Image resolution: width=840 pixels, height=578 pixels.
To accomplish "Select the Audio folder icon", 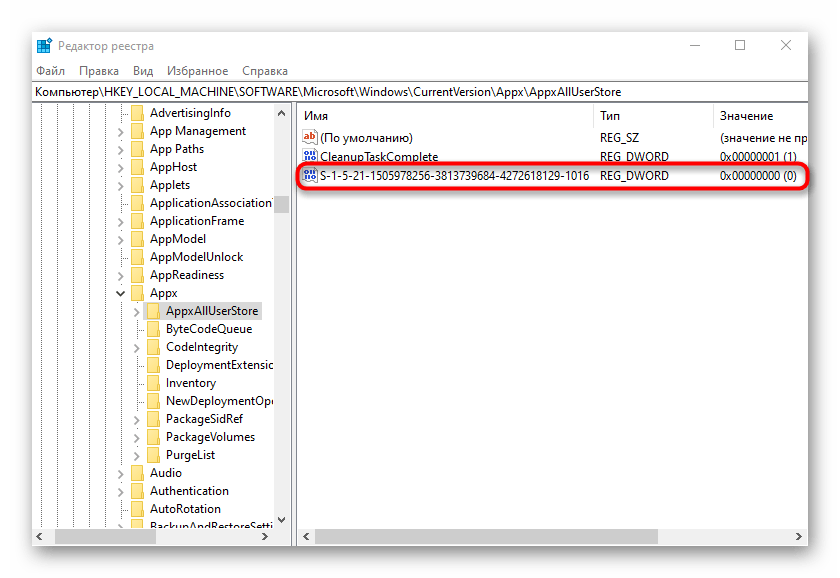I will (x=138, y=473).
